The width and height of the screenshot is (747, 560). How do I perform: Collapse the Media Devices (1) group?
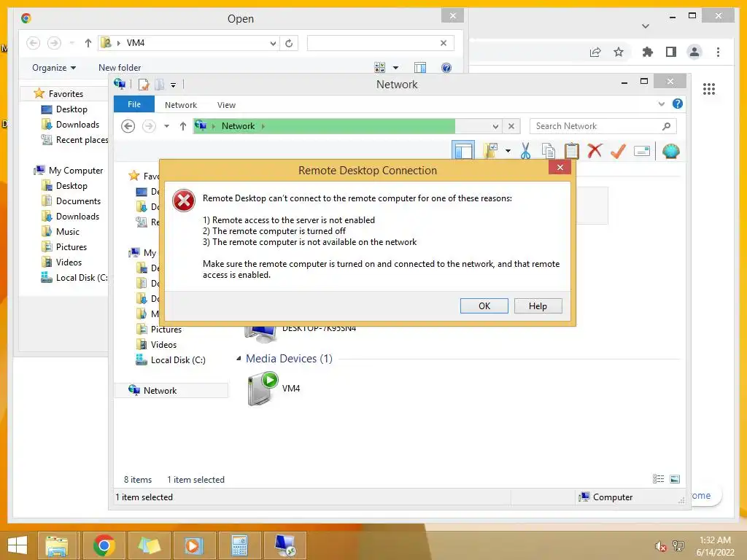click(x=239, y=359)
